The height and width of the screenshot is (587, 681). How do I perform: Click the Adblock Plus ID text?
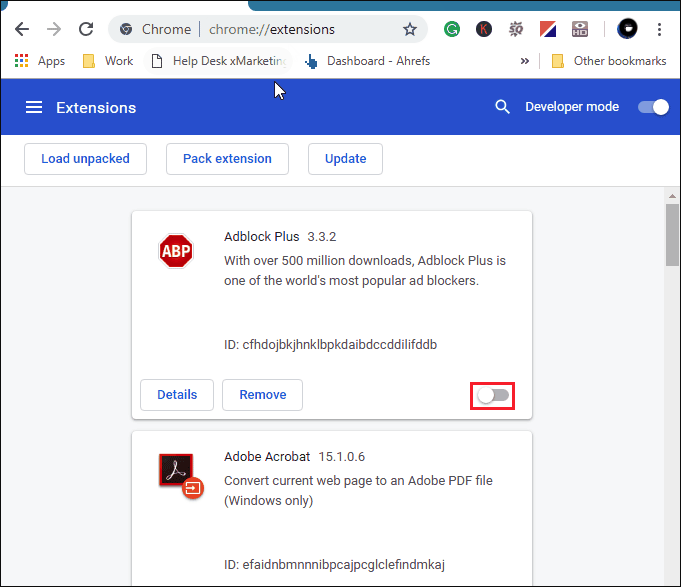coord(331,345)
